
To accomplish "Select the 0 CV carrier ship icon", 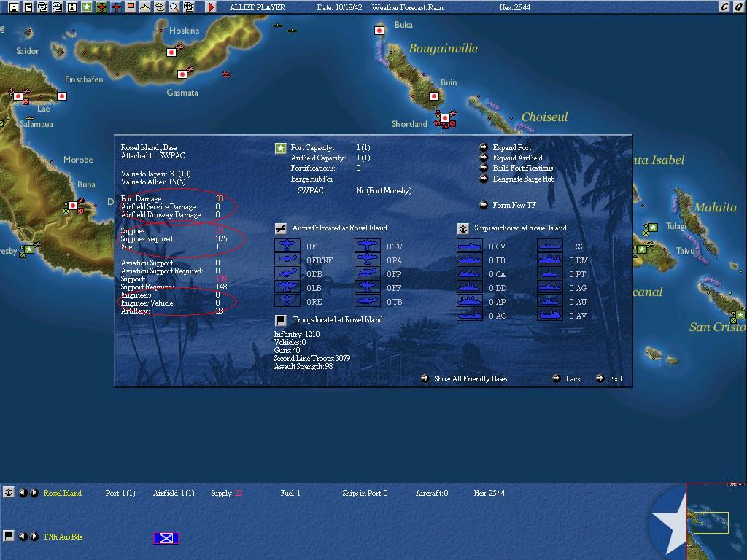I will (x=470, y=246).
